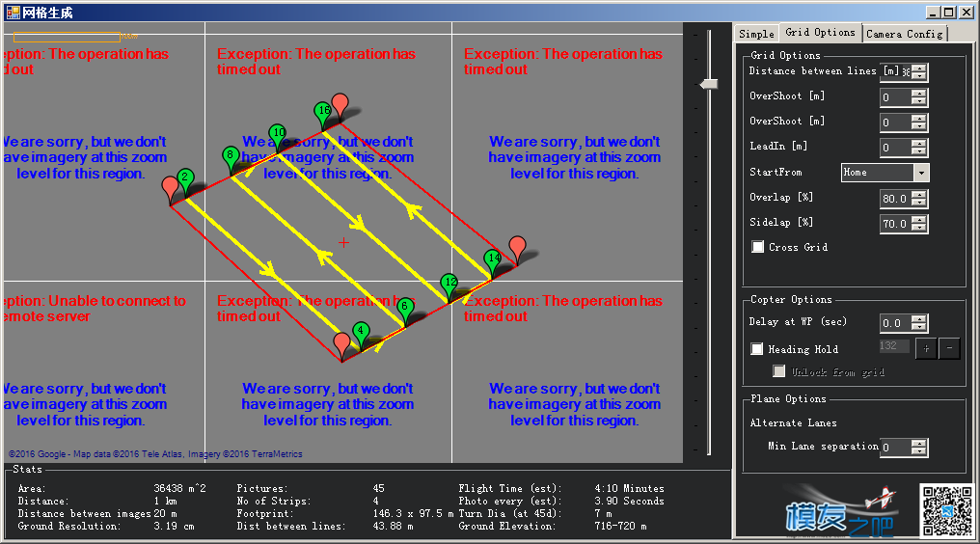
Task: Click the QR code image
Action: coord(947,511)
